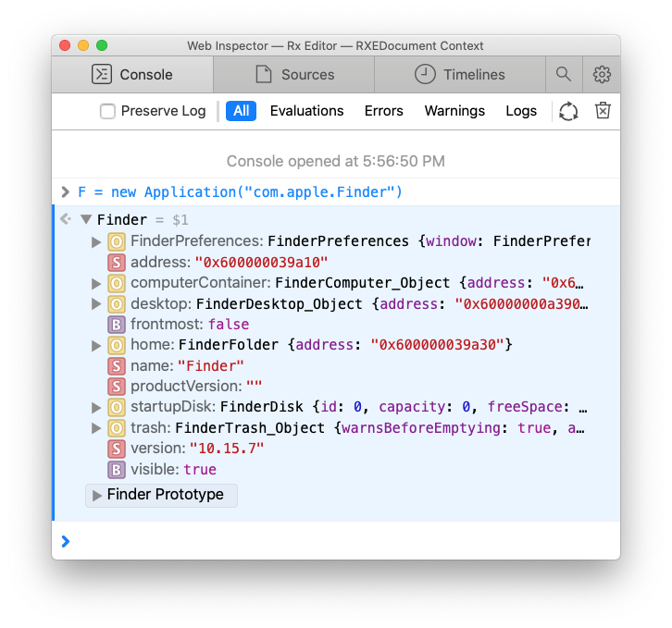Screen dimensions: 672x628
Task: Click the reload circular arrows icon
Action: click(568, 111)
